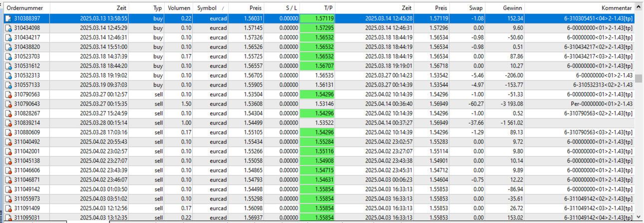Image resolution: width=644 pixels, height=223 pixels.
Task: Click the buy icon of order 310532313
Action: (x=8, y=75)
